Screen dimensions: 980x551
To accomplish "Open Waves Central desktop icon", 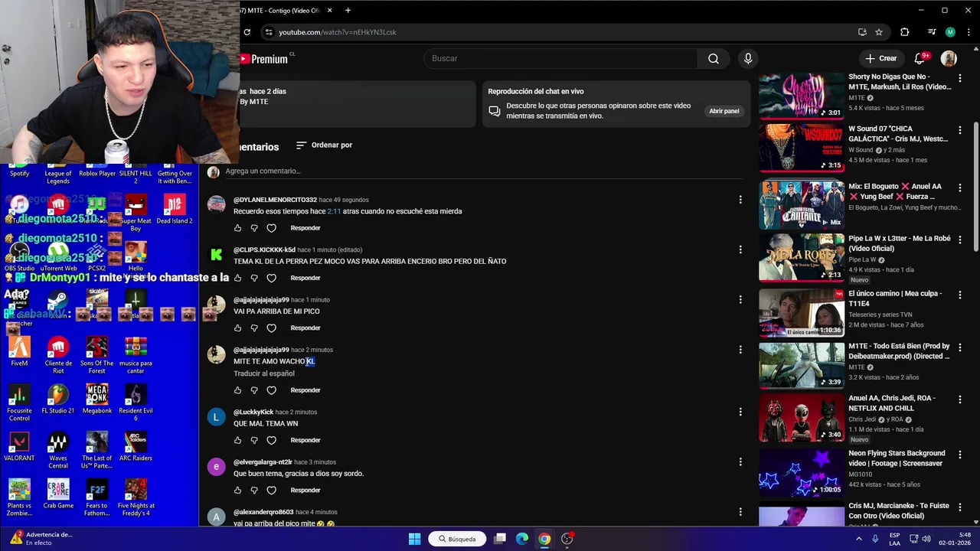I will point(58,451).
